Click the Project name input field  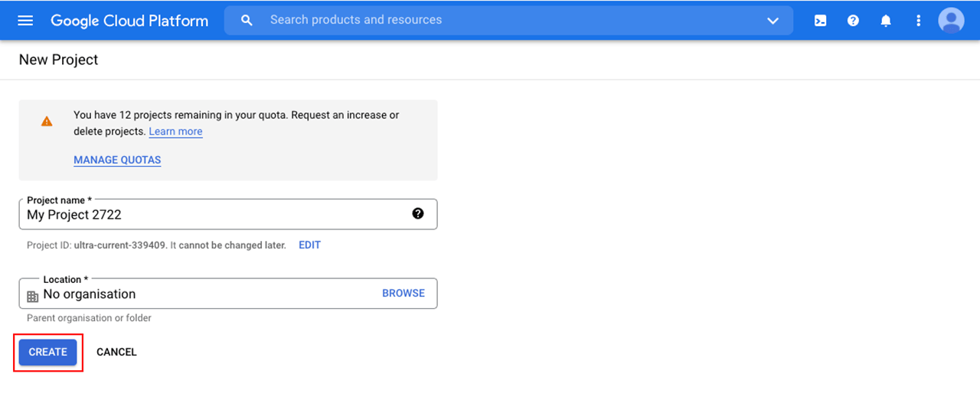pyautogui.click(x=227, y=214)
